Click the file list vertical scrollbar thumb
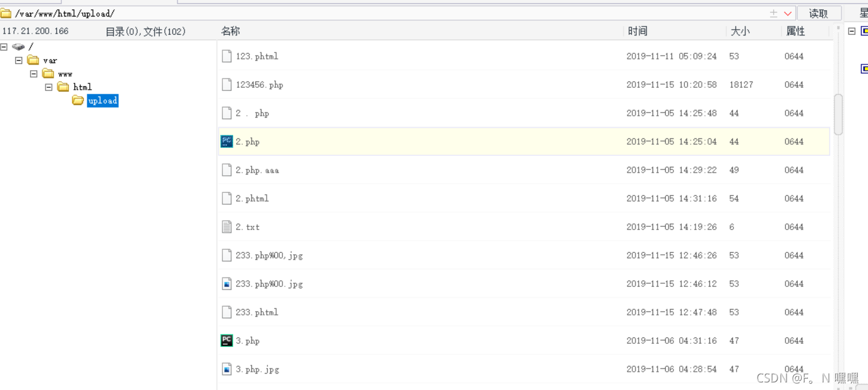868x390 pixels. pyautogui.click(x=838, y=114)
